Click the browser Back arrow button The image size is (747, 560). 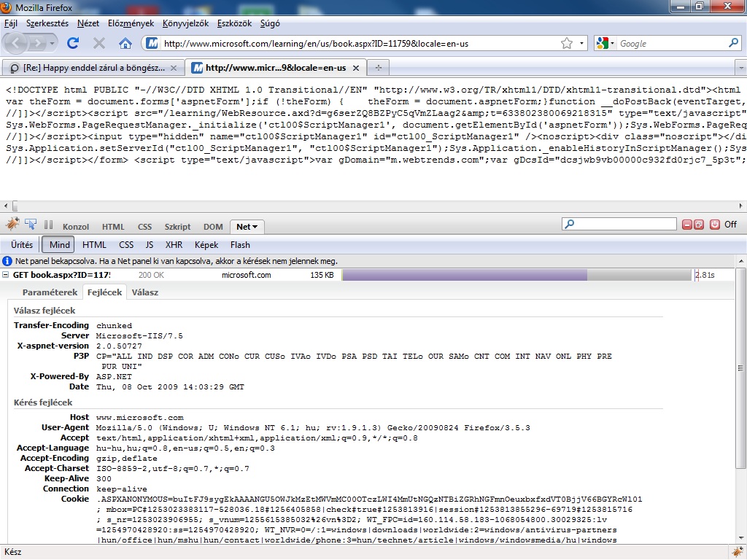click(x=16, y=43)
